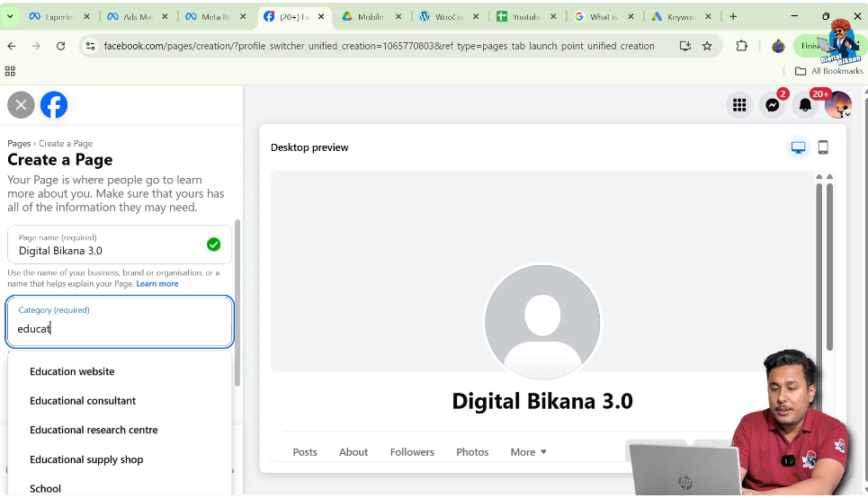Open the About tab in preview
The image size is (868, 498).
pyautogui.click(x=353, y=452)
